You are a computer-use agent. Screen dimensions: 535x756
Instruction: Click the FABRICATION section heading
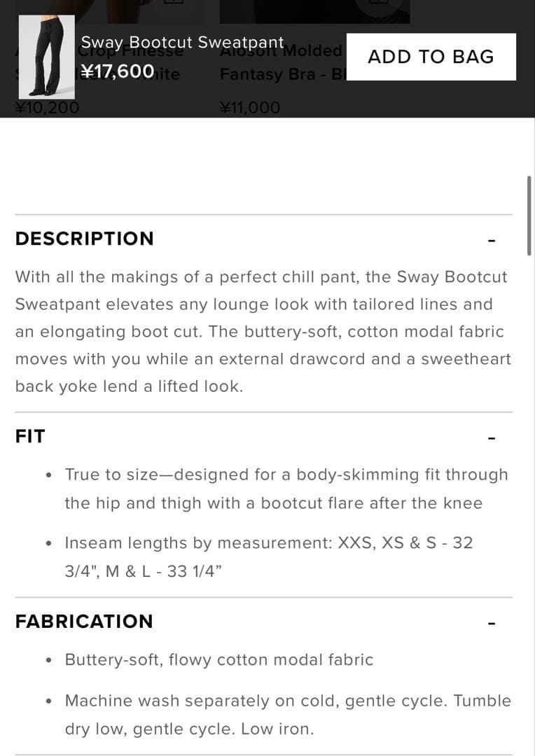[x=83, y=621]
